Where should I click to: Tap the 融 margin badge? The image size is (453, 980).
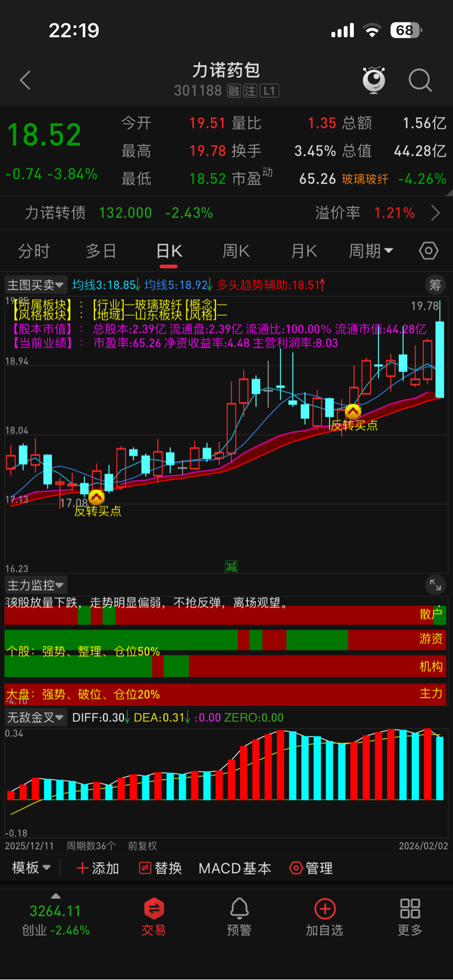click(x=234, y=91)
